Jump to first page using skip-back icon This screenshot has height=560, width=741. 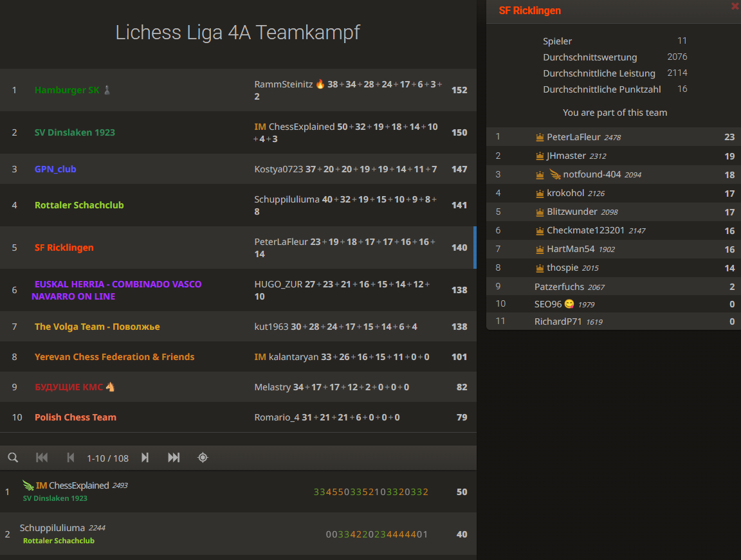42,457
